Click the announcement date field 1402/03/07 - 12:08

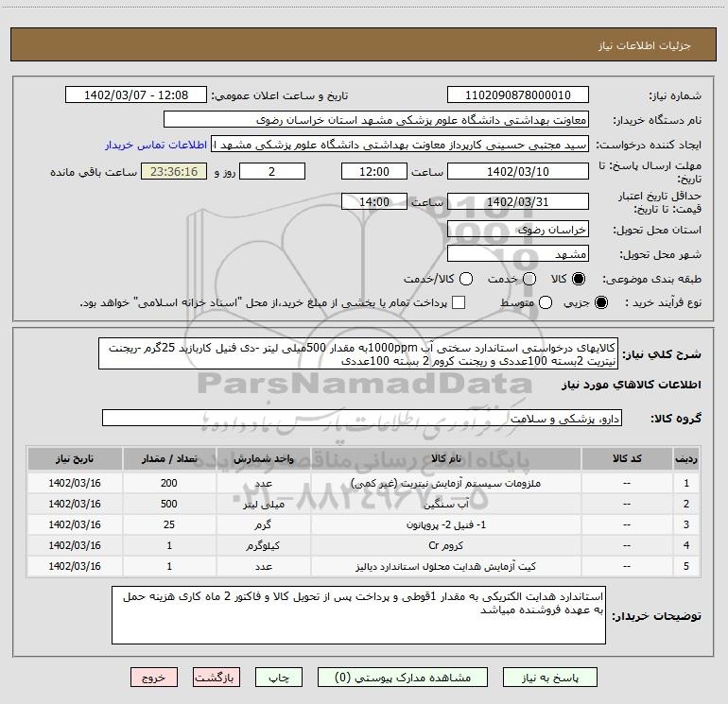tap(136, 95)
